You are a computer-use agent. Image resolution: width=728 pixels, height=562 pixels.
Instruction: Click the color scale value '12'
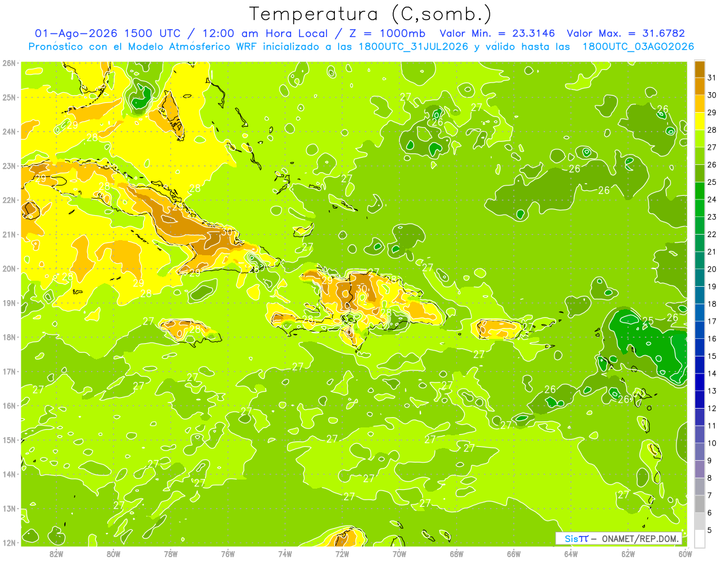point(712,408)
